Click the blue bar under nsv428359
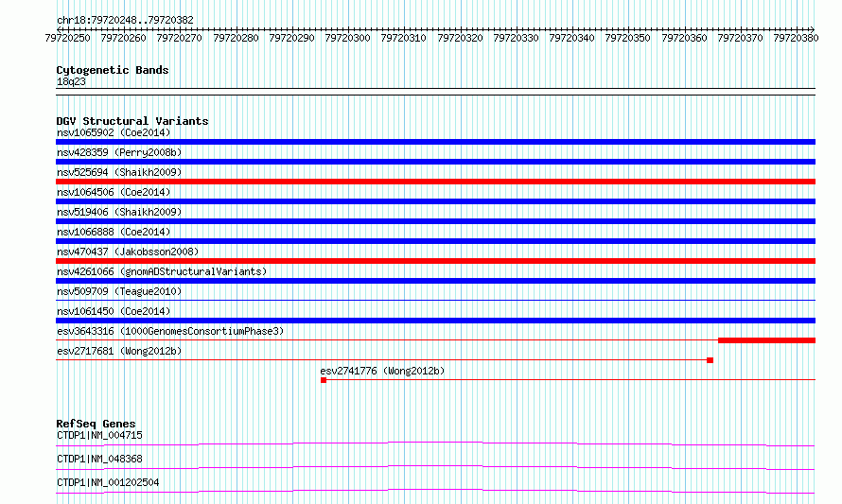842x504 pixels. coord(435,162)
